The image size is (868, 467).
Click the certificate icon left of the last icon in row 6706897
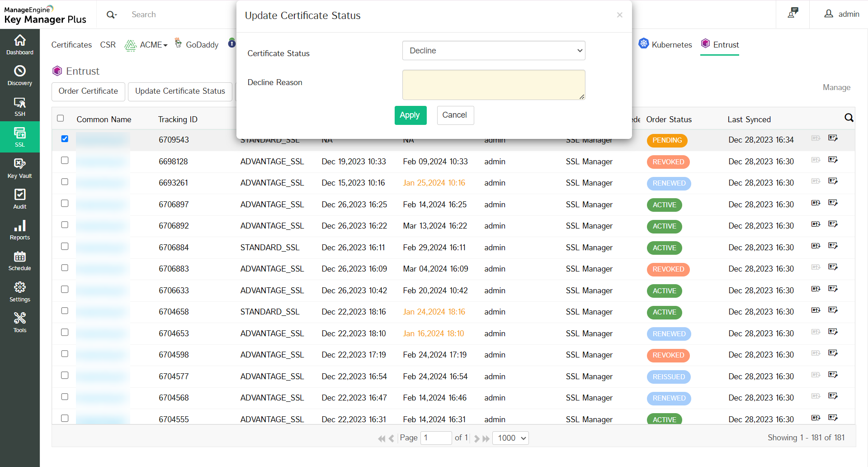pyautogui.click(x=816, y=203)
